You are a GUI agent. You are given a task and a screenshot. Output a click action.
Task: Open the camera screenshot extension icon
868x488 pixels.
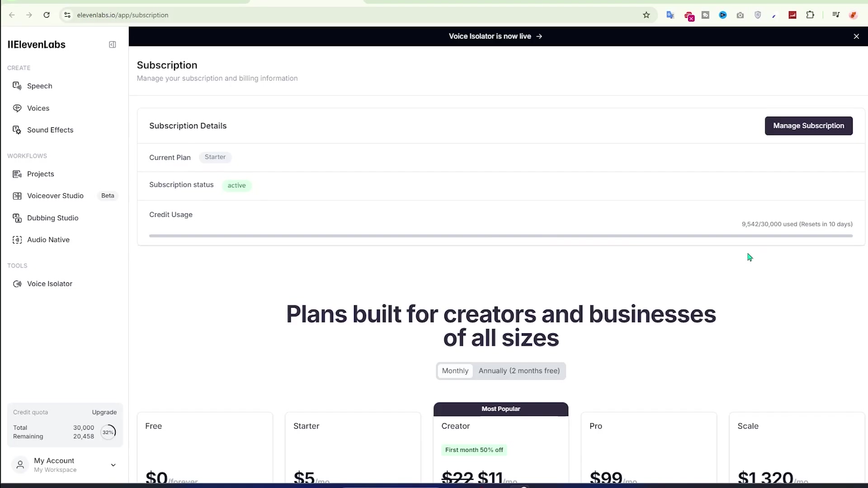tap(740, 15)
